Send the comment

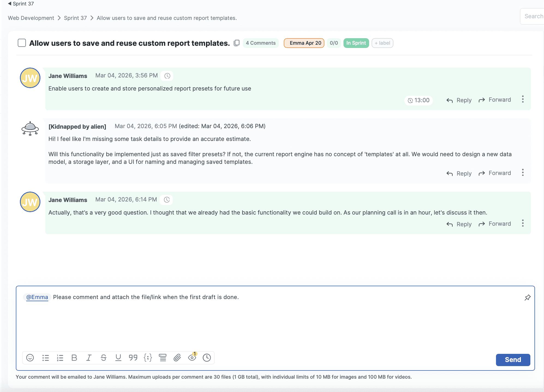pos(513,360)
